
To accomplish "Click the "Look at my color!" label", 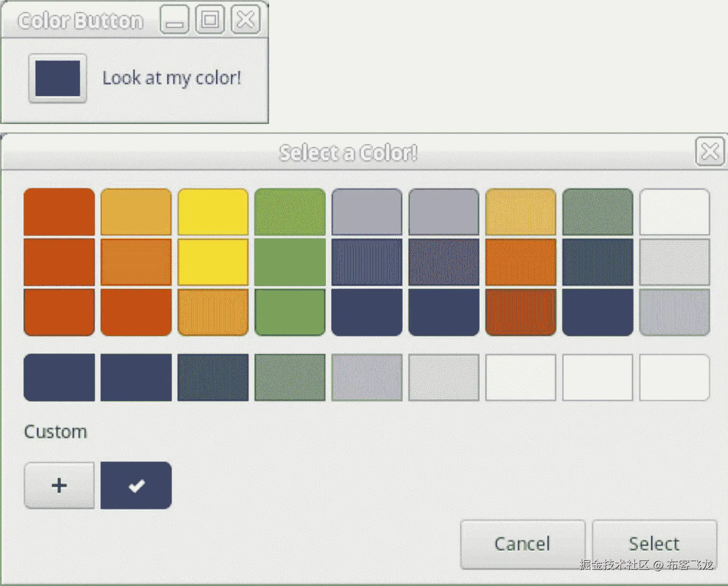I will (172, 78).
